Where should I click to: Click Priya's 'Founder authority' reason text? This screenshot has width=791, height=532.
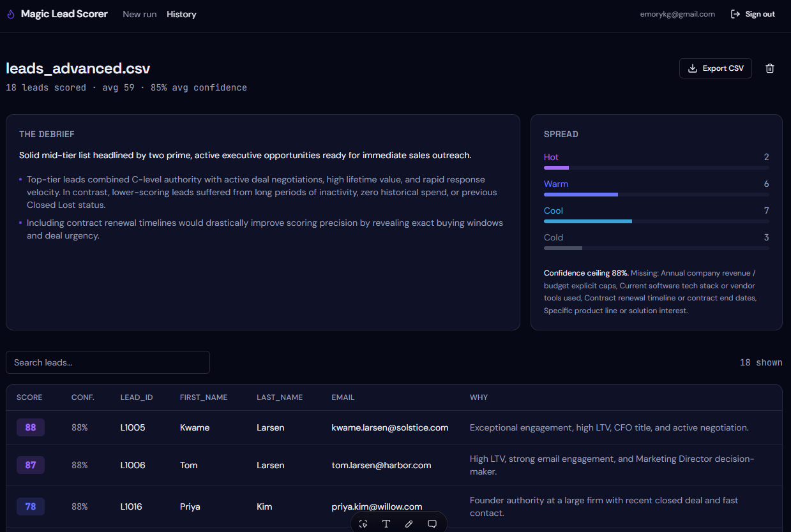604,506
